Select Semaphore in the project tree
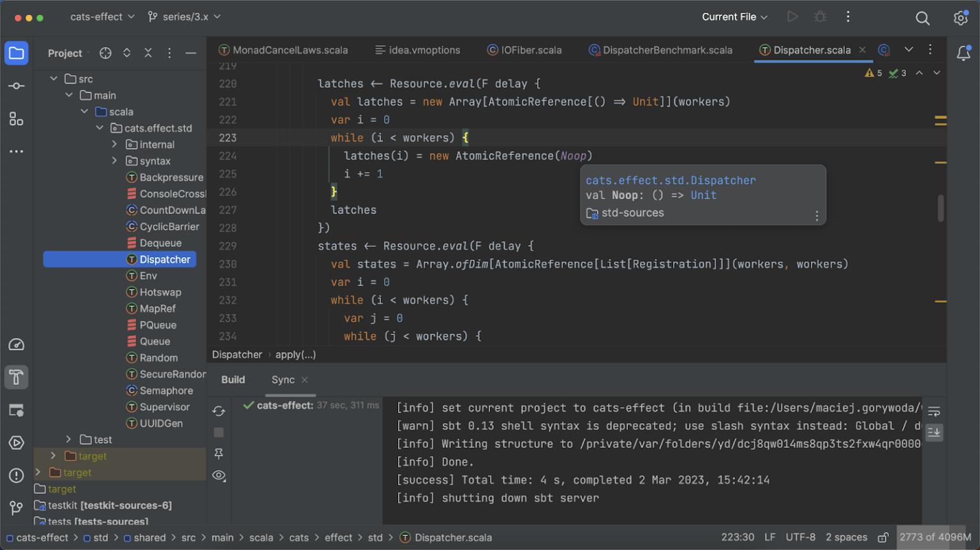980x550 pixels. point(166,390)
